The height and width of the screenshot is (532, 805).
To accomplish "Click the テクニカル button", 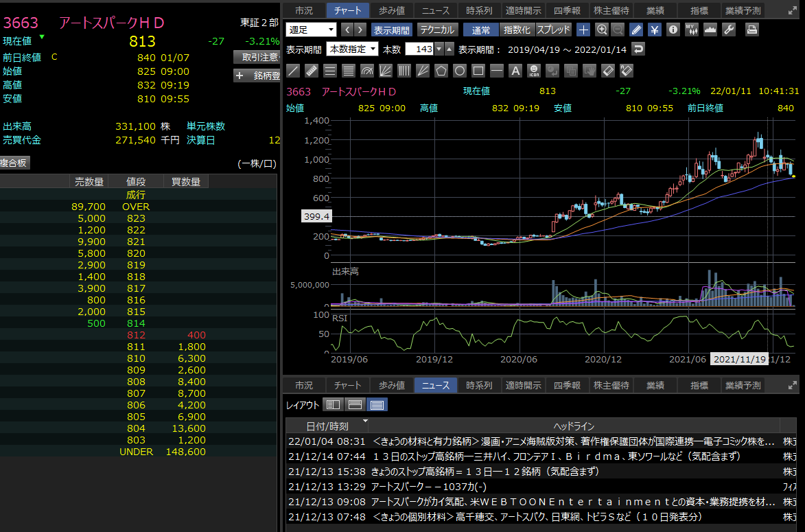I will (436, 30).
